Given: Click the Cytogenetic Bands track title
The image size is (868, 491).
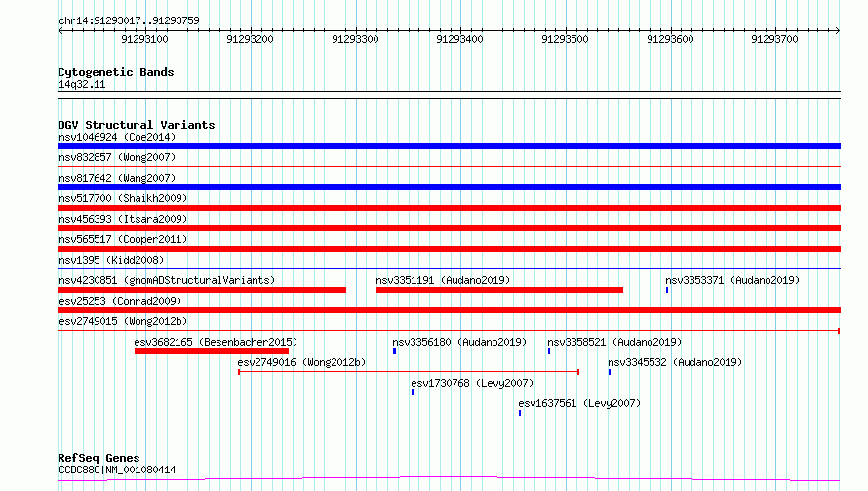Looking at the screenshot, I should (x=116, y=72).
